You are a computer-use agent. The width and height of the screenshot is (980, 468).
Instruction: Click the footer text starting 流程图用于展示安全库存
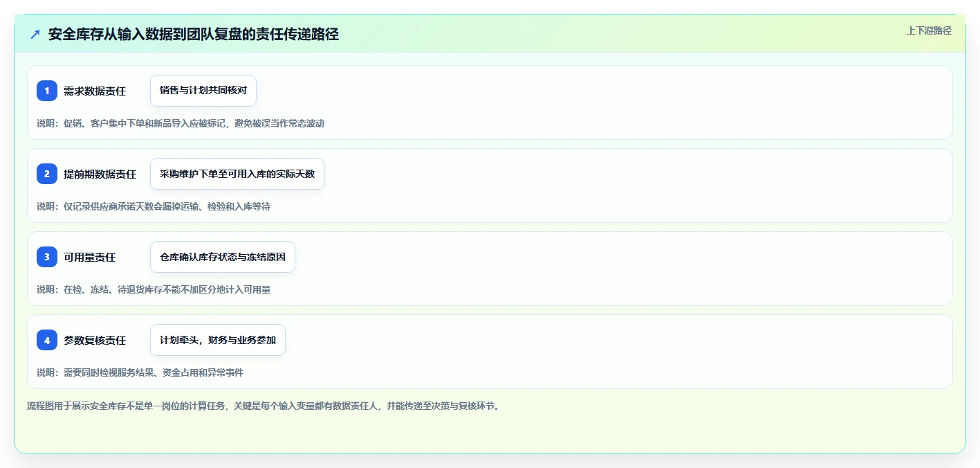264,406
